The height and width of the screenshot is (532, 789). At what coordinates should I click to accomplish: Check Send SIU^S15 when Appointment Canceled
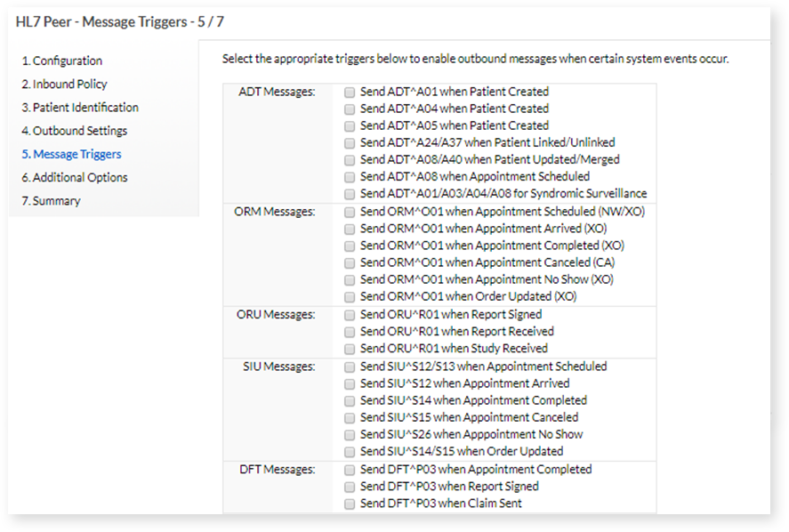[x=350, y=416]
